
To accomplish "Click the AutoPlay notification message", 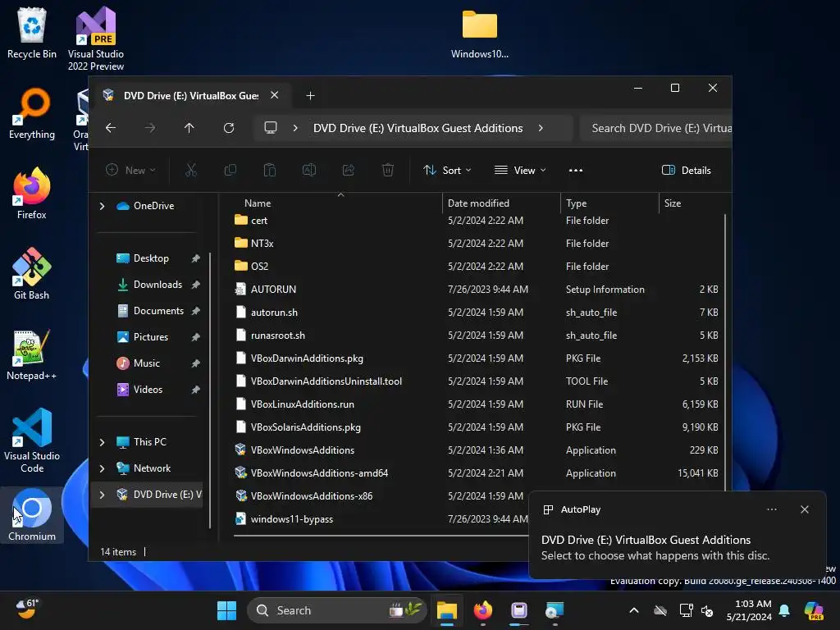I will tap(655, 547).
